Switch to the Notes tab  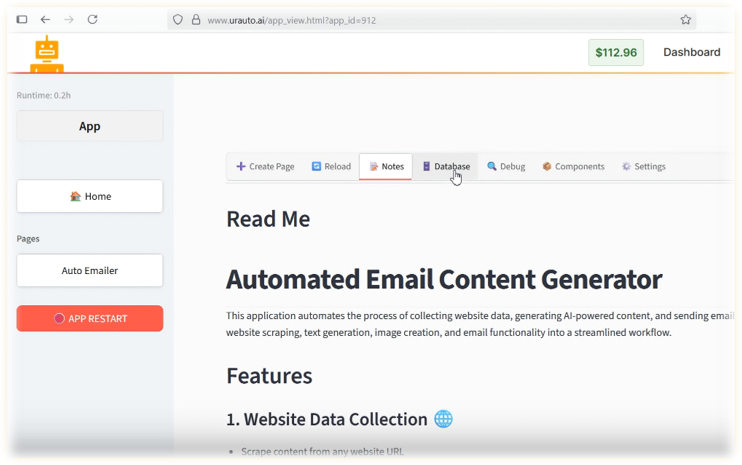[x=386, y=167]
